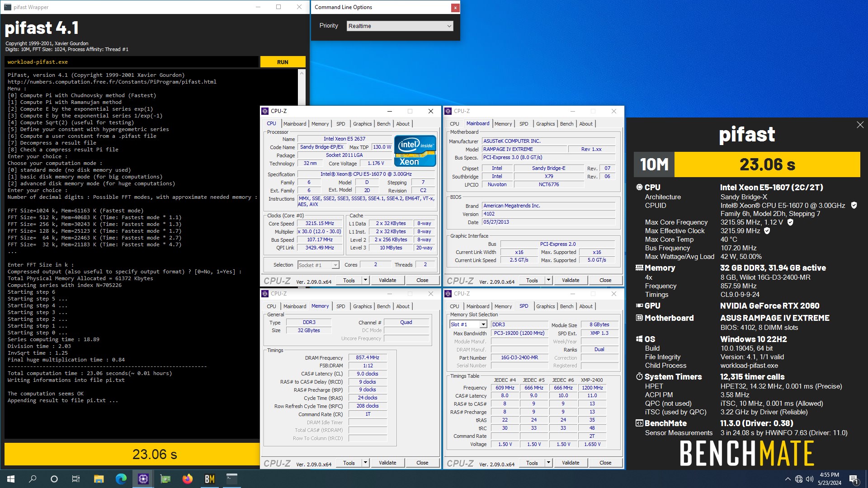Click Validate in CPU tab window
Image resolution: width=868 pixels, height=488 pixels.
click(387, 280)
